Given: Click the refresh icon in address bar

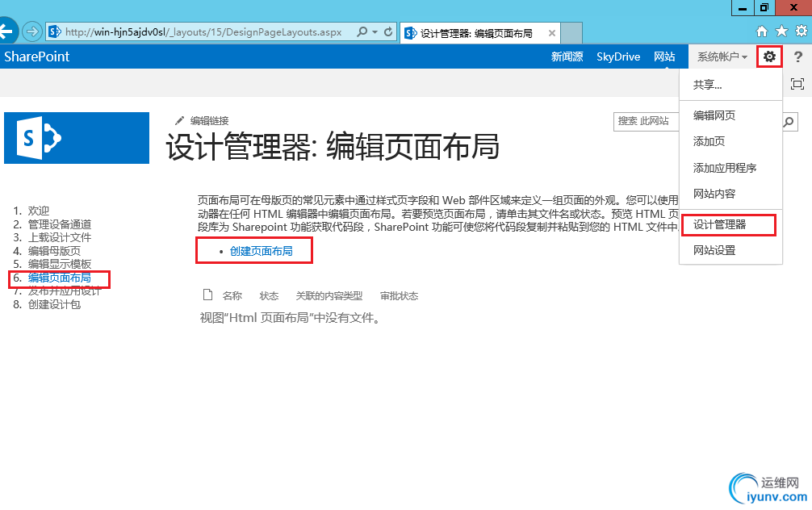Looking at the screenshot, I should (x=388, y=32).
